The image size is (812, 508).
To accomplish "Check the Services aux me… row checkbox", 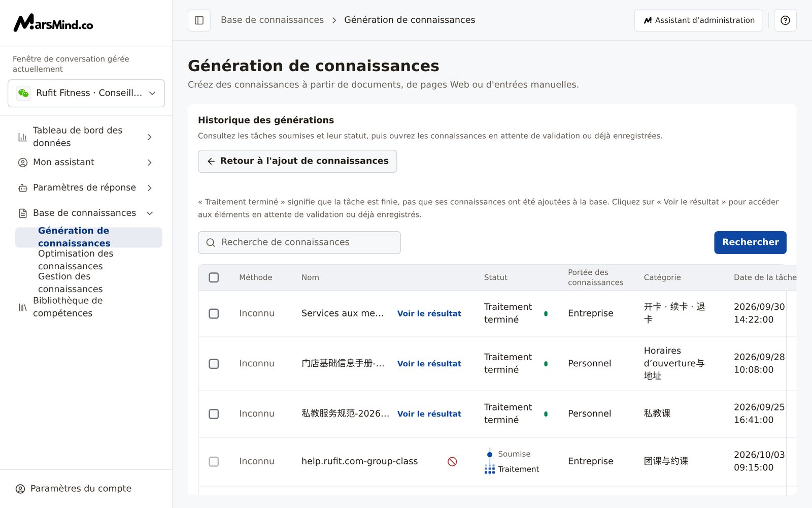I will coord(214,313).
